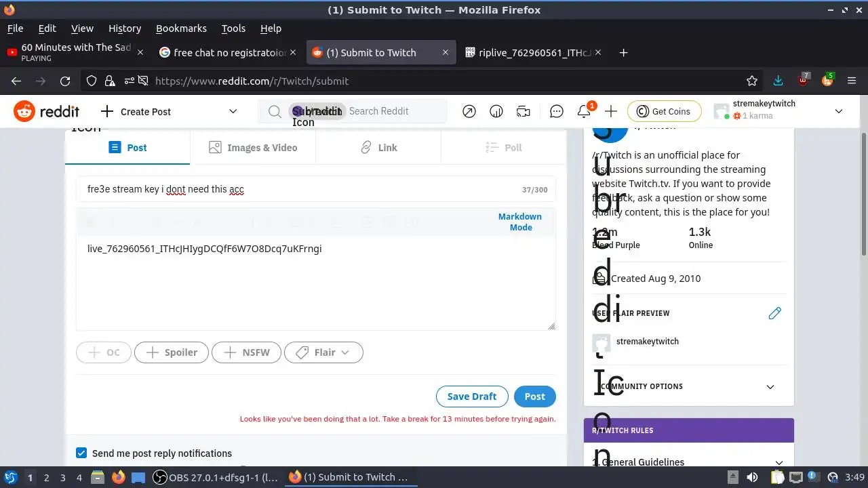The width and height of the screenshot is (868, 488).
Task: Toggle the NSFW tag
Action: pos(247,352)
